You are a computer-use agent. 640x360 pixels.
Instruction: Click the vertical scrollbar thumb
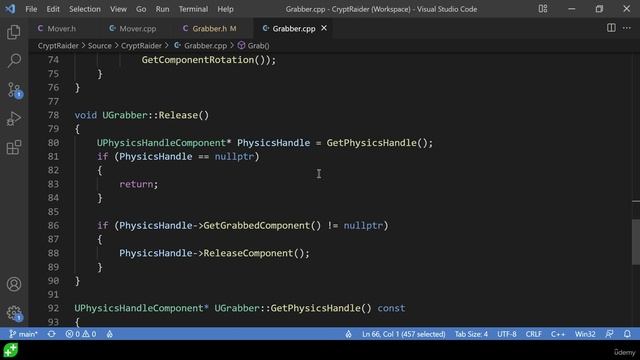(x=636, y=242)
